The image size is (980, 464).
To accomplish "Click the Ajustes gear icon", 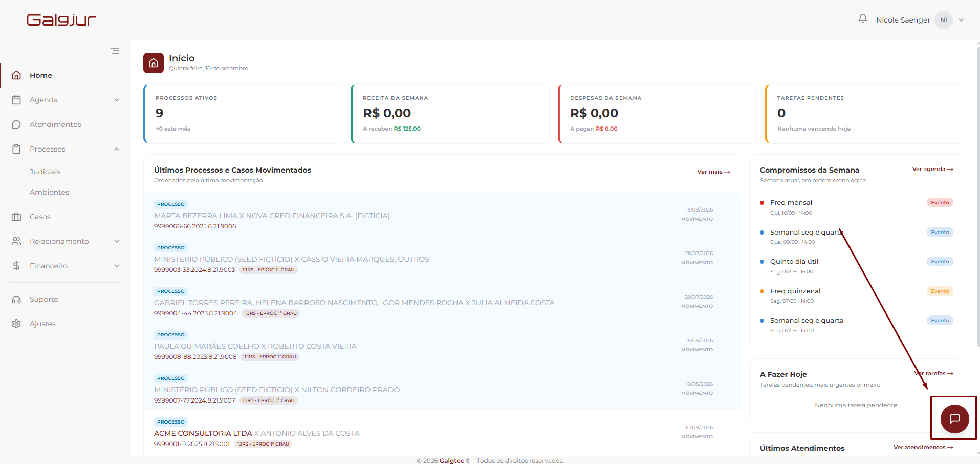I will tap(16, 324).
